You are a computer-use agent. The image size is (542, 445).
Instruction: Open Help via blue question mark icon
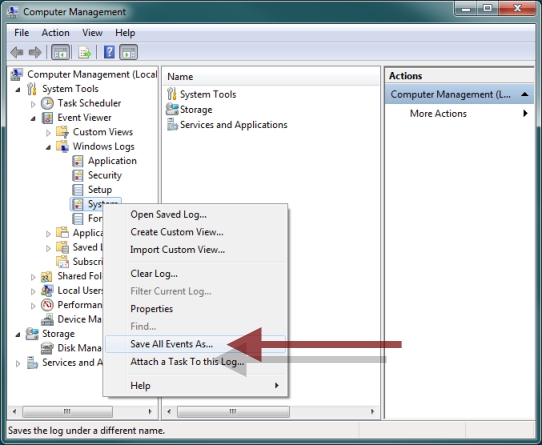pos(109,52)
